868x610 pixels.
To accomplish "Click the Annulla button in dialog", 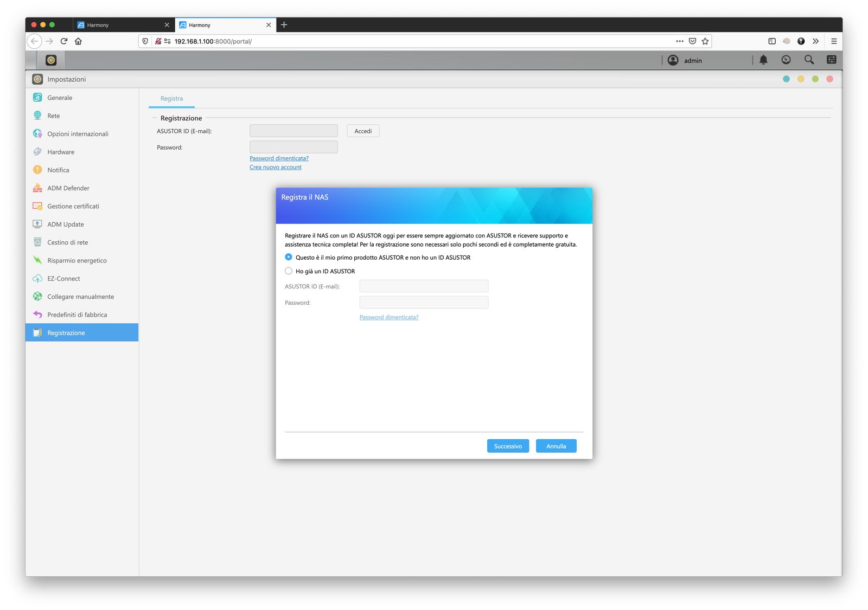I will coord(556,446).
